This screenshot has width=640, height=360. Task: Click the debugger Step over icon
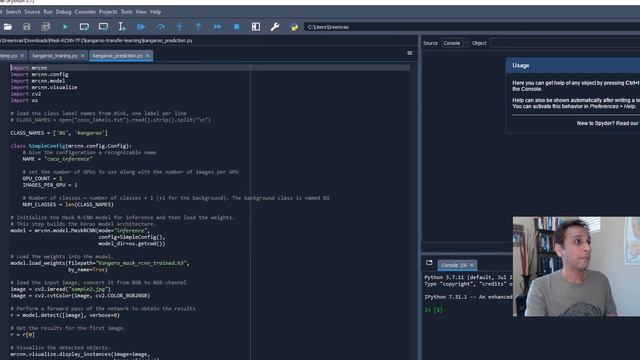[x=160, y=27]
